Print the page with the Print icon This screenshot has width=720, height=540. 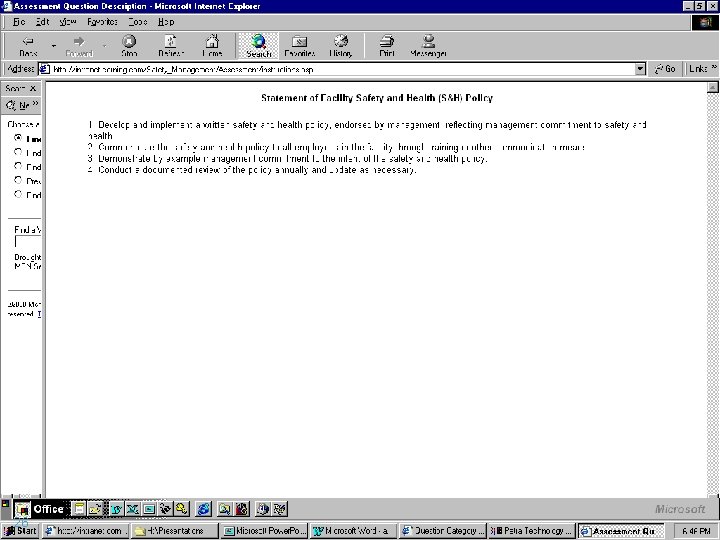click(x=387, y=46)
